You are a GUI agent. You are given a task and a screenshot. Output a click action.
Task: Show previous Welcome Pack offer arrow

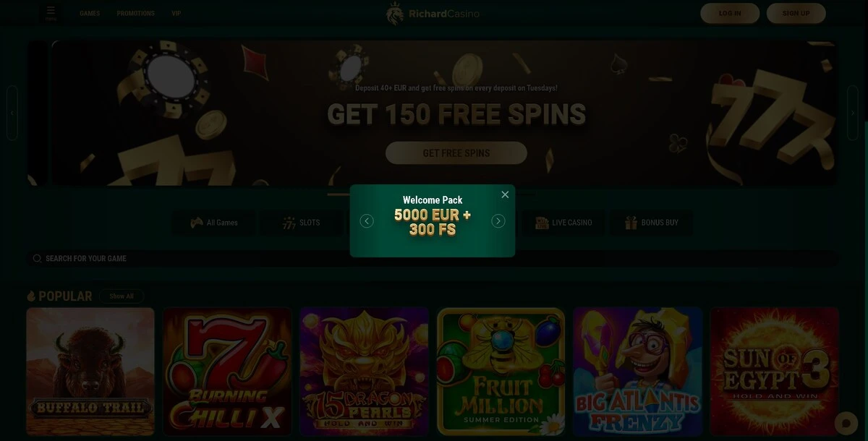[x=367, y=221]
